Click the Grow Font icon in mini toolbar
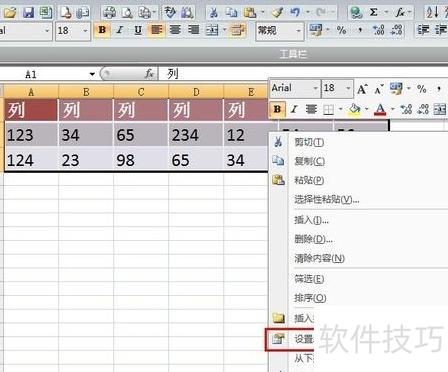The width and height of the screenshot is (448, 372). click(x=362, y=89)
